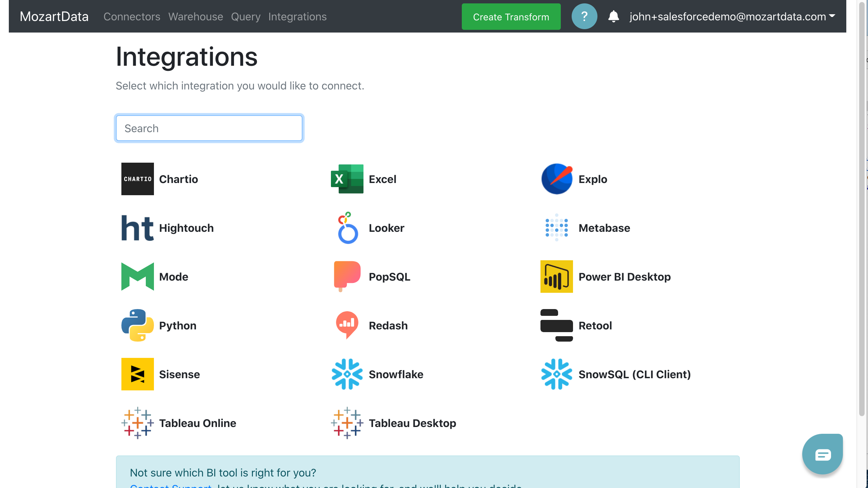Open the SnowSQL (CLI Client) label
This screenshot has height=488, width=868.
[x=634, y=374]
